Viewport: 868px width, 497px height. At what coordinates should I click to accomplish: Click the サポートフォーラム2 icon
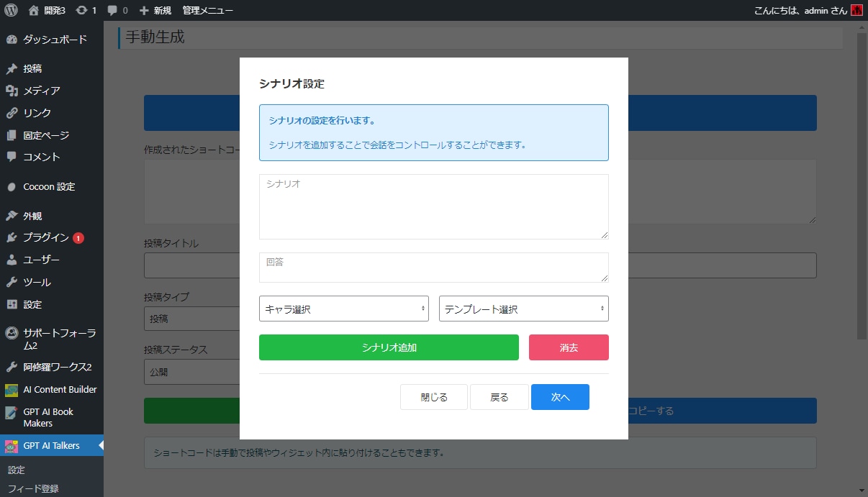pyautogui.click(x=12, y=333)
